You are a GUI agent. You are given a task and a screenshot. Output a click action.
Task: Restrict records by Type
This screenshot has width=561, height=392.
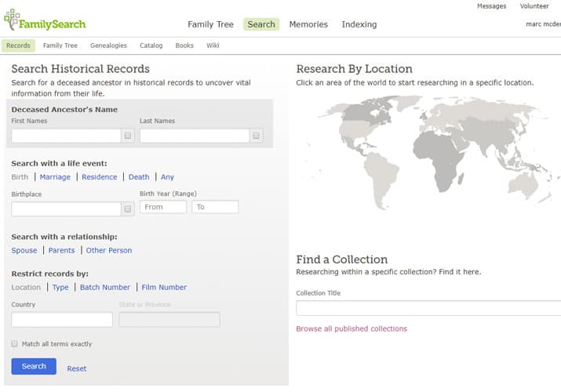[x=60, y=287]
